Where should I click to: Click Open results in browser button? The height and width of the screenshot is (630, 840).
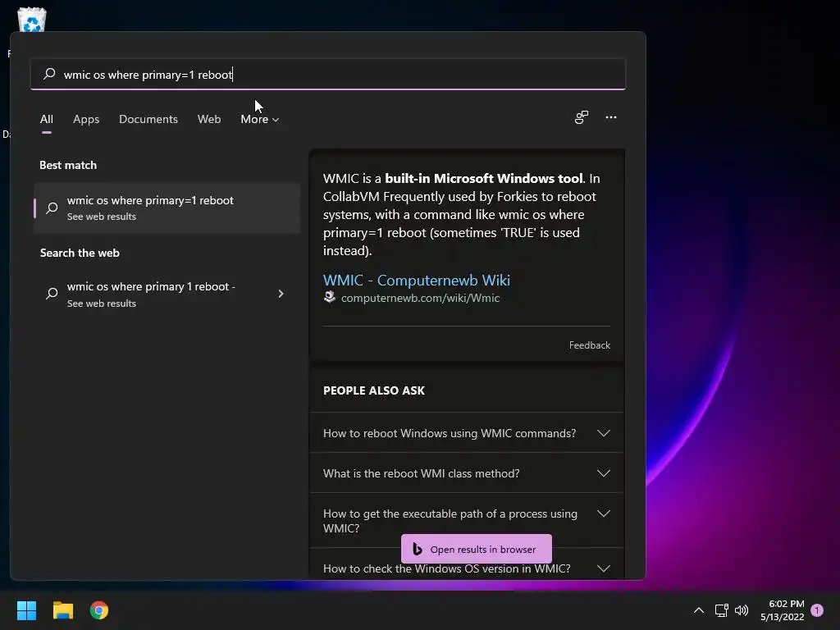[x=477, y=549]
